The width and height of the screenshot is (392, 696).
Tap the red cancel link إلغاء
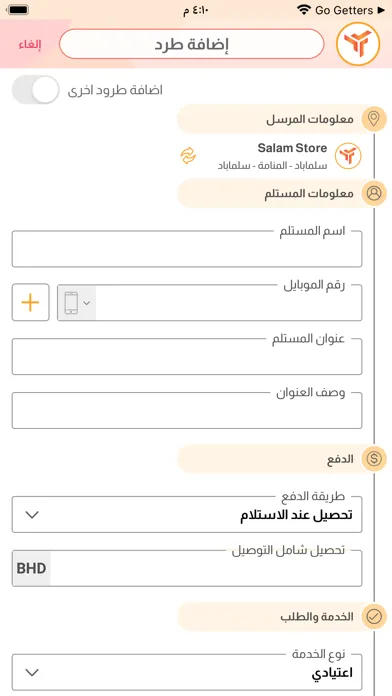point(30,45)
